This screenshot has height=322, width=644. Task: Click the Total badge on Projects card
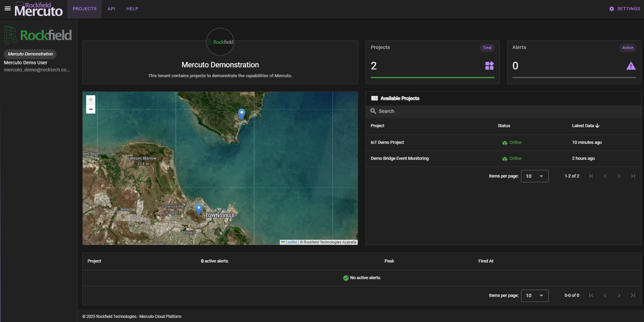(487, 48)
